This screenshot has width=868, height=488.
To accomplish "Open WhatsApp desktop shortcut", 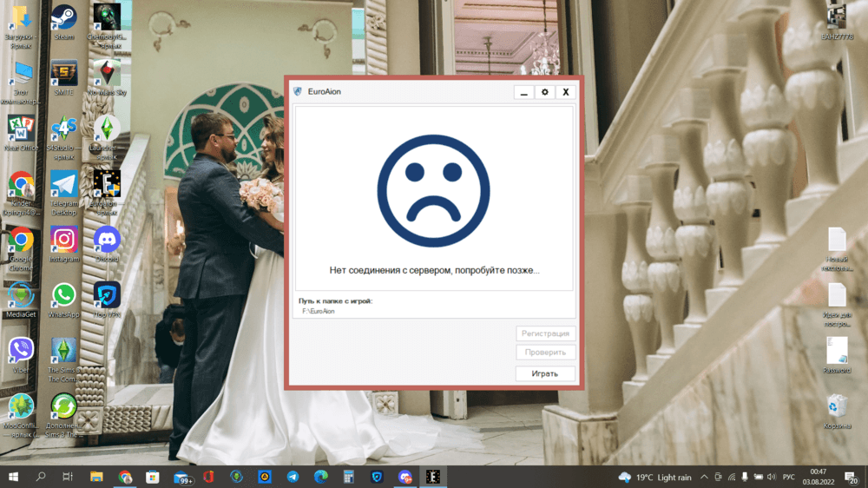I will [63, 297].
